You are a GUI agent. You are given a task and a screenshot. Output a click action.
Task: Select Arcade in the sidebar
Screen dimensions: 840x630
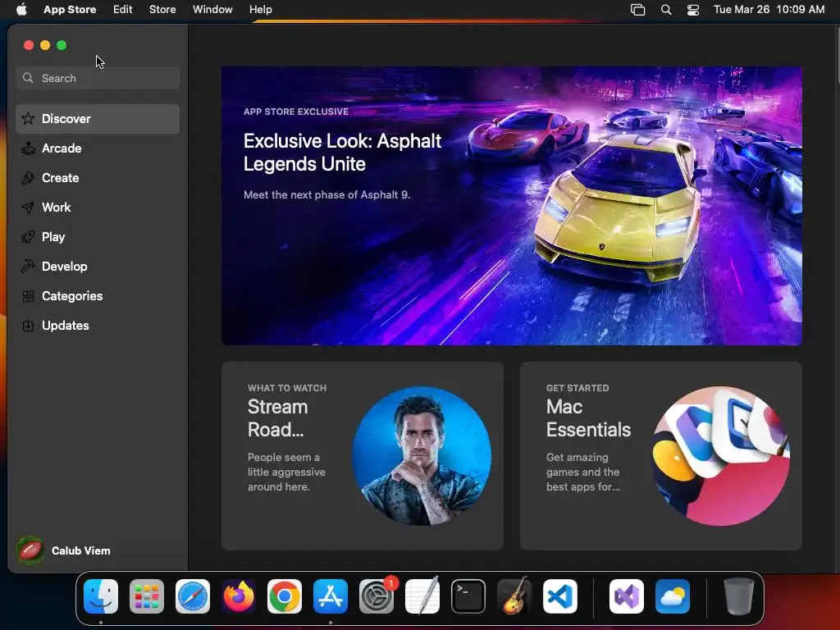point(98,148)
